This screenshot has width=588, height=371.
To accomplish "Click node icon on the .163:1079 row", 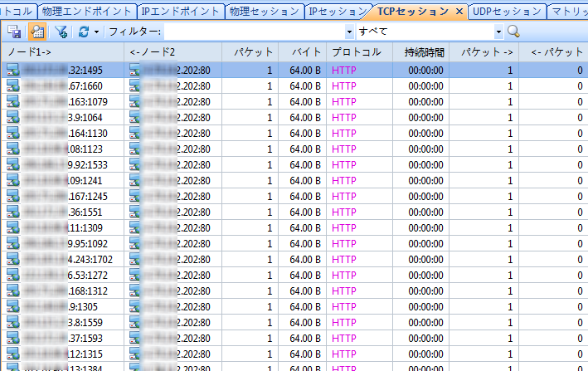I will click(x=13, y=101).
